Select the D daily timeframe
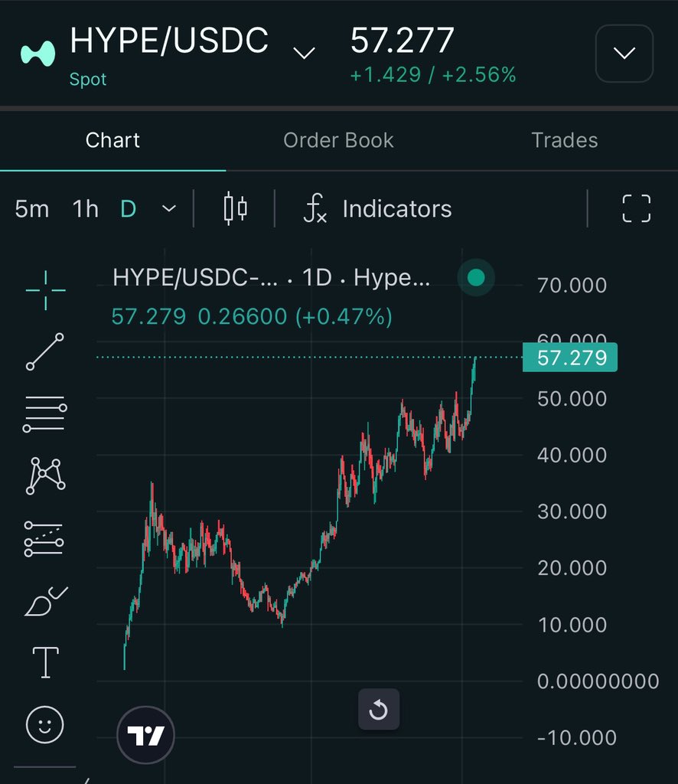678x784 pixels. pos(129,209)
